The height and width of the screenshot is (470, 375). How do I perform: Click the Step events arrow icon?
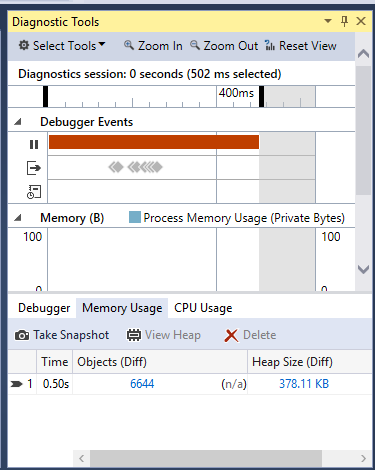coord(34,168)
